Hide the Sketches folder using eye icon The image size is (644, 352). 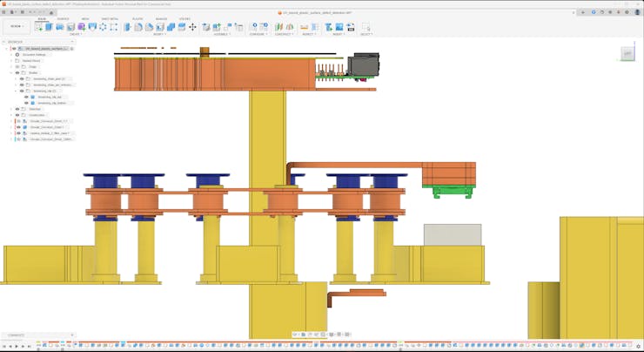pos(17,109)
